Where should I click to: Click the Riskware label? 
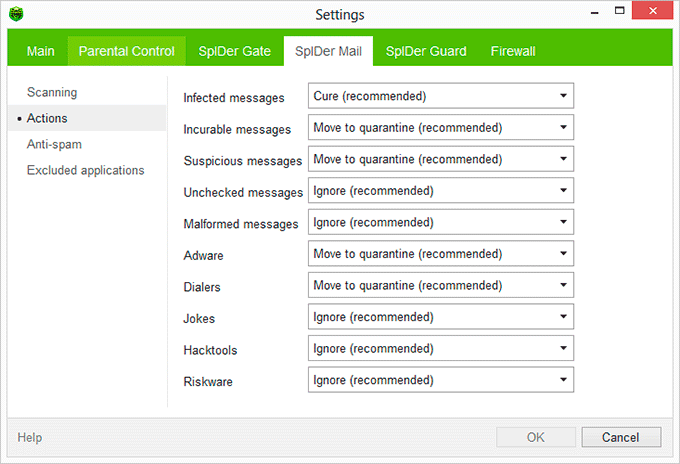(208, 382)
